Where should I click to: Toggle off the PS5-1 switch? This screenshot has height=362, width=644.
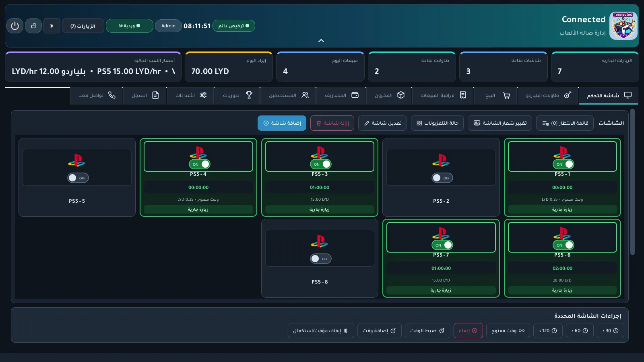point(563,164)
